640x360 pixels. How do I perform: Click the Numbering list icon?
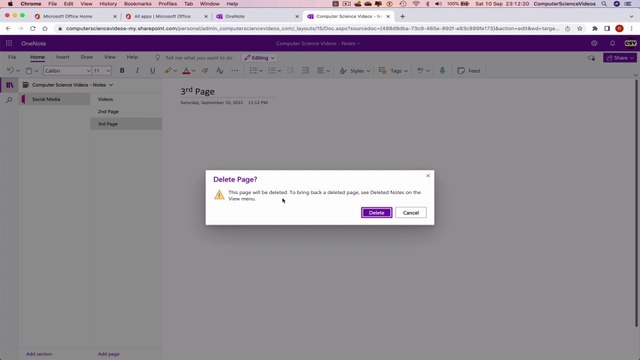(272, 71)
